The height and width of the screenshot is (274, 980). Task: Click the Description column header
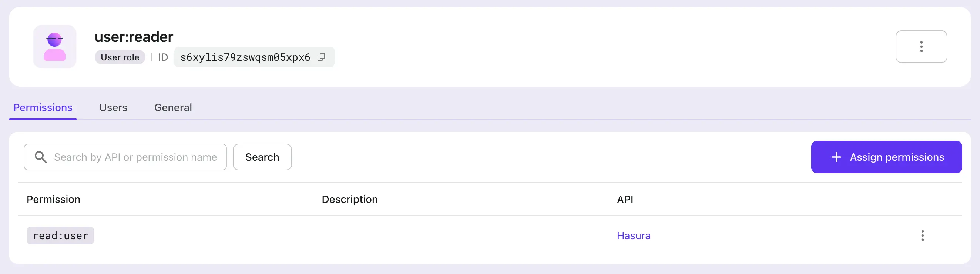pyautogui.click(x=350, y=200)
